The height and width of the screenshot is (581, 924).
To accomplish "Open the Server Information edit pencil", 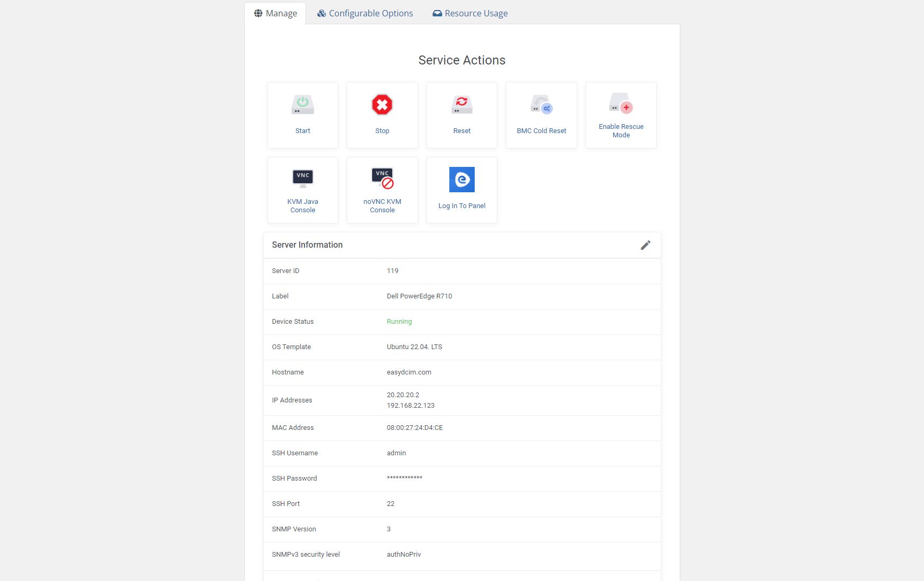I will pos(645,245).
